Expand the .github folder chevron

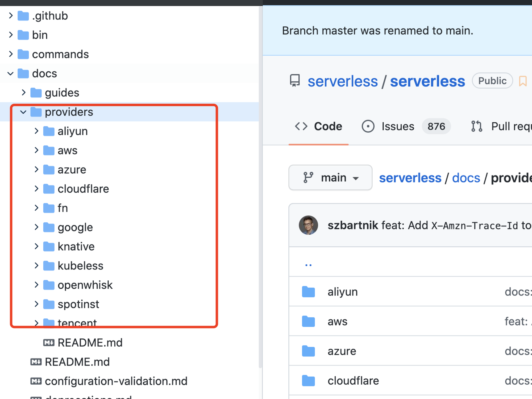(11, 16)
